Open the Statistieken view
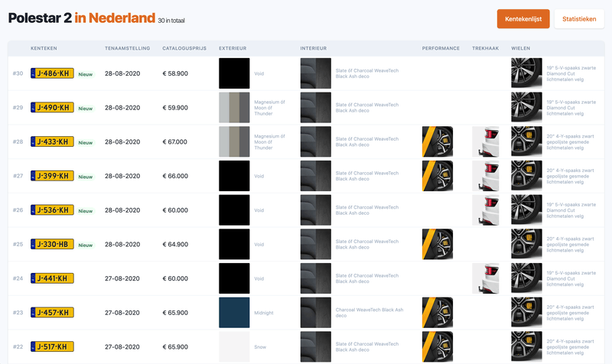This screenshot has height=364, width=612. [579, 18]
